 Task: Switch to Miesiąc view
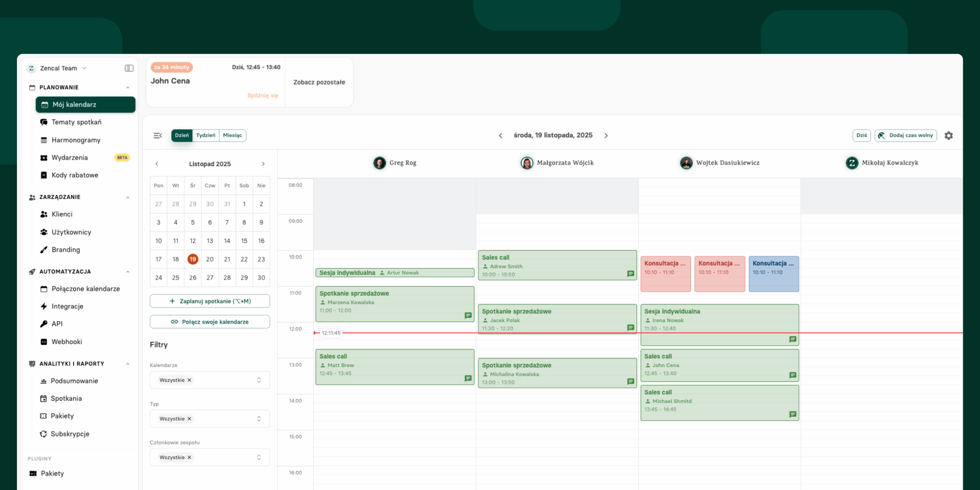[232, 136]
